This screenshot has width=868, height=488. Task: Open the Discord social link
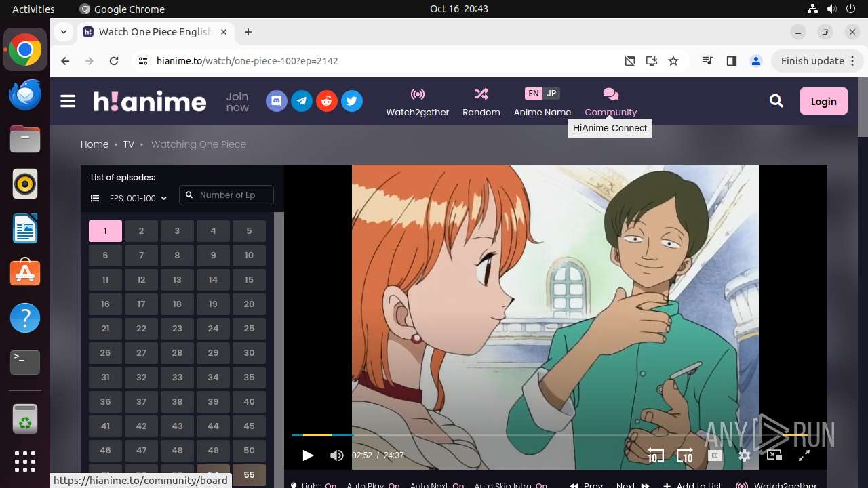pyautogui.click(x=277, y=102)
